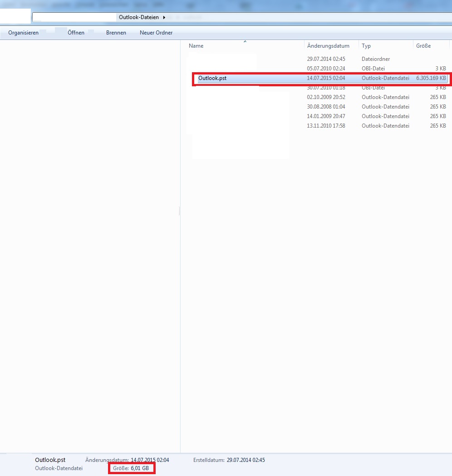Click the Outlook-Dateien breadcrumb segment
The height and width of the screenshot is (476, 452).
[x=138, y=17]
